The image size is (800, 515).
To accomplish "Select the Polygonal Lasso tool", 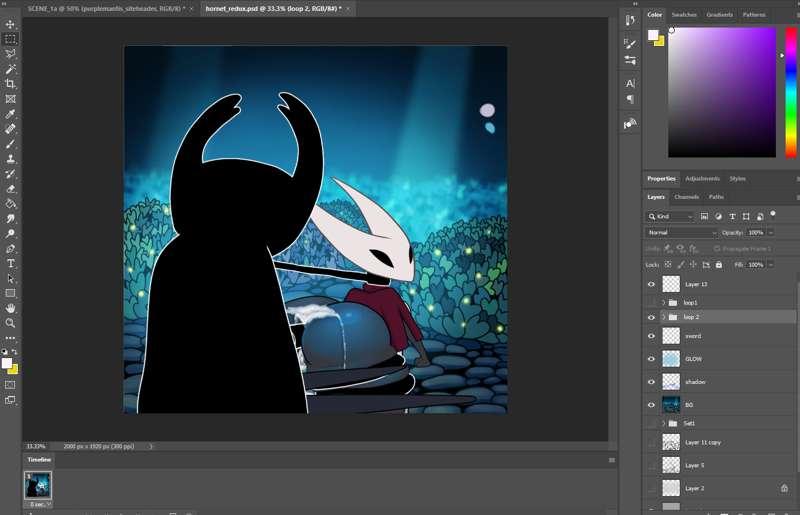I will point(10,54).
